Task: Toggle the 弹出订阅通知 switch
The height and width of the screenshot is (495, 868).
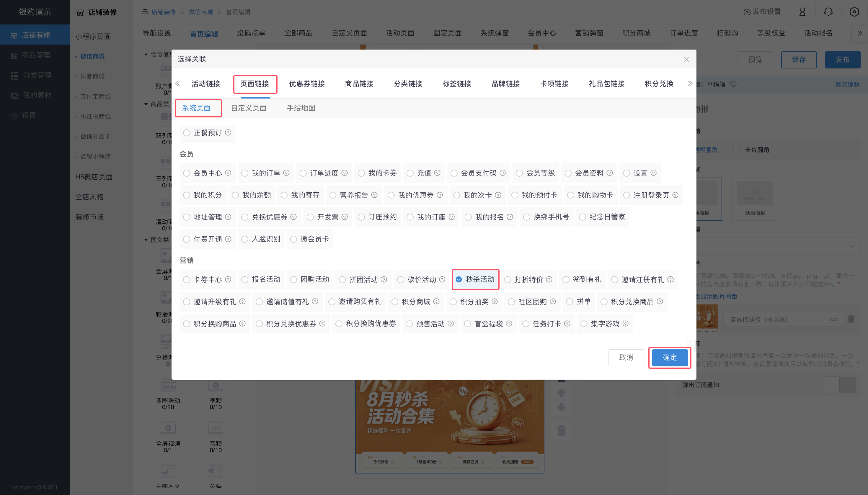Action: [x=840, y=385]
